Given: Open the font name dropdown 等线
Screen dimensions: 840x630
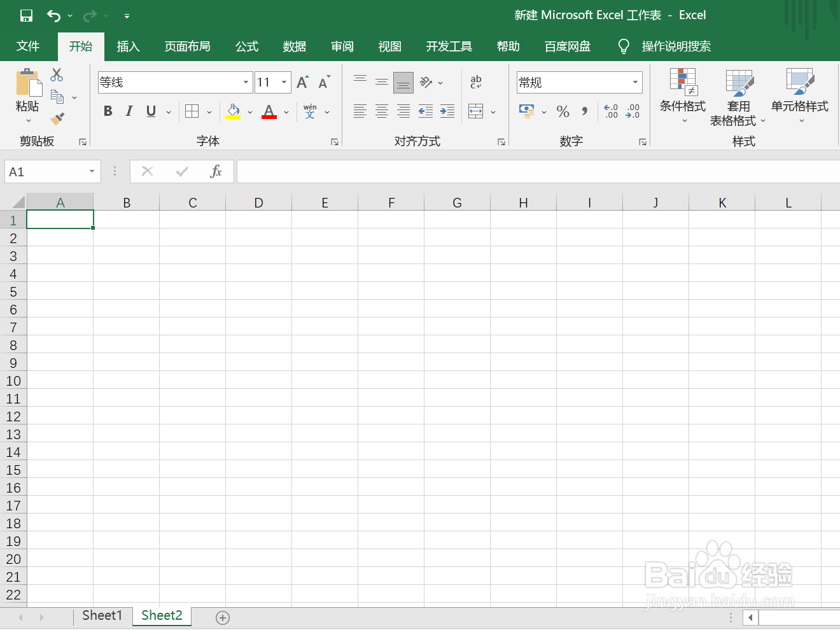Looking at the screenshot, I should point(246,82).
